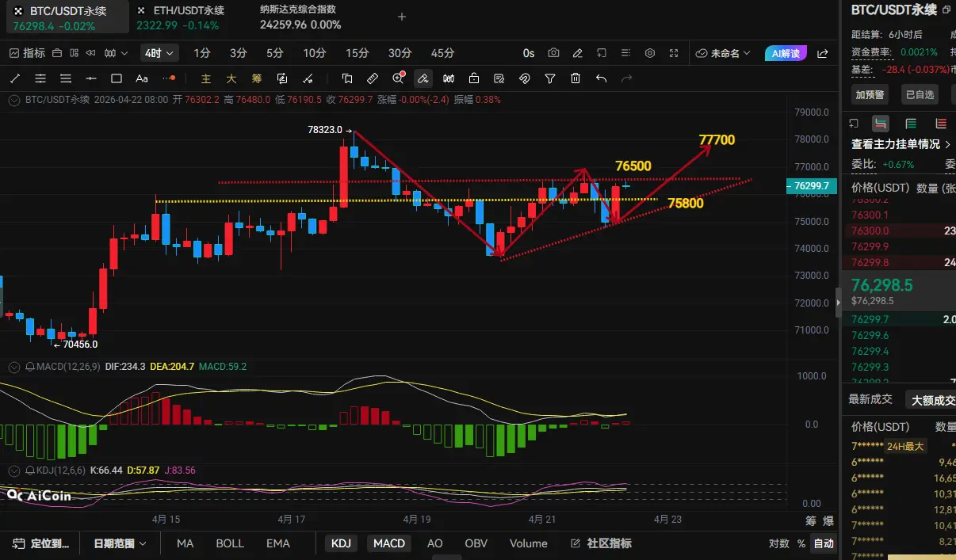This screenshot has width=956, height=560.
Task: Enable the OBV indicator
Action: pyautogui.click(x=476, y=543)
